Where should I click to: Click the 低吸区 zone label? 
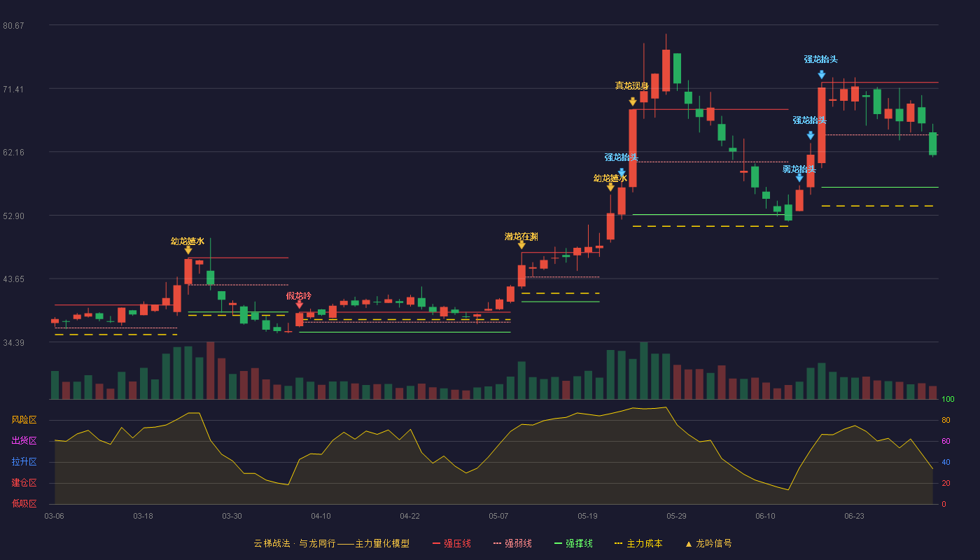click(24, 504)
